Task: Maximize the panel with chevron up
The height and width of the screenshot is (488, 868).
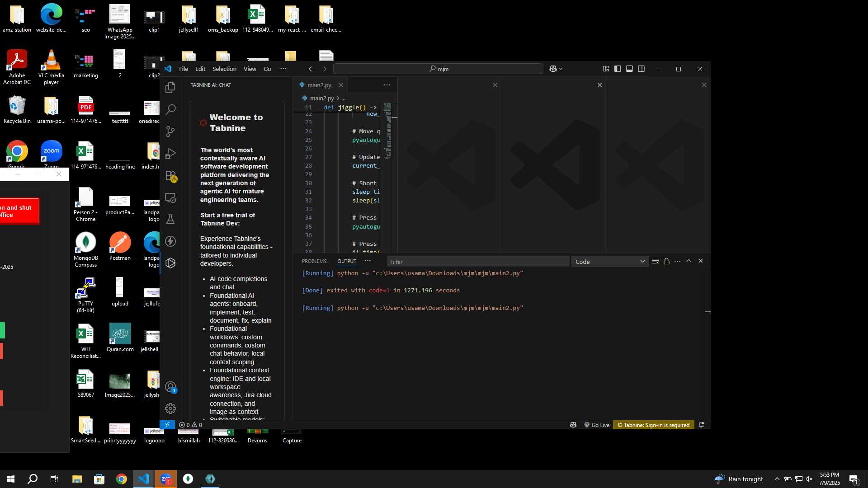Action: (689, 261)
